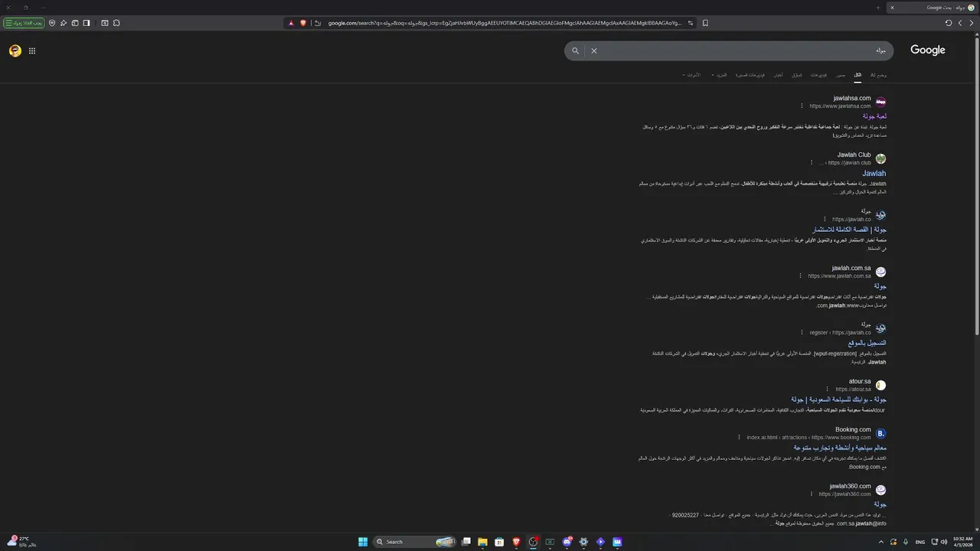Open a new browser tab
980x551 pixels.
coord(877,8)
